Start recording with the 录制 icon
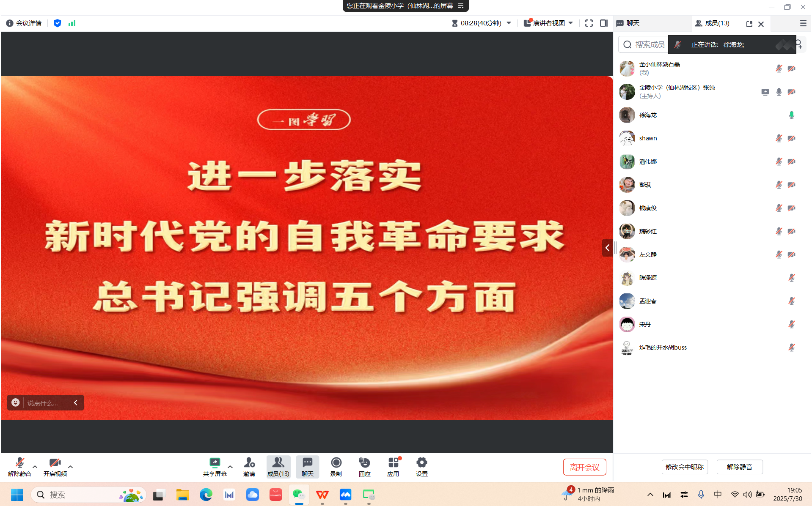The height and width of the screenshot is (506, 812). click(336, 463)
